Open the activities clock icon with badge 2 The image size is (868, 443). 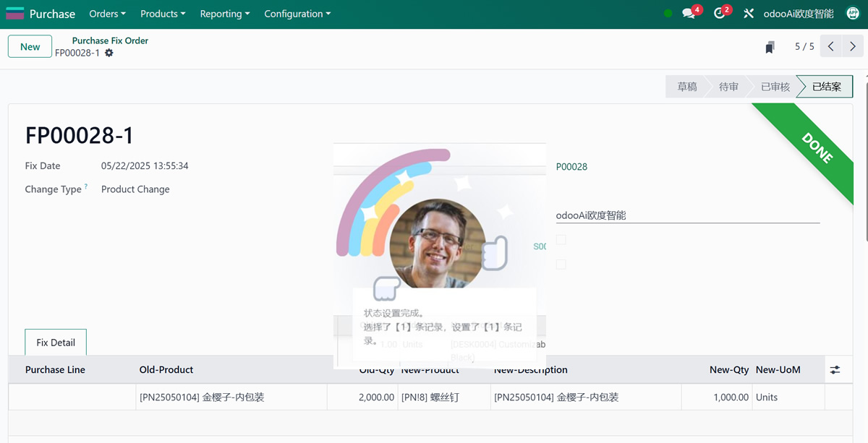click(x=720, y=14)
